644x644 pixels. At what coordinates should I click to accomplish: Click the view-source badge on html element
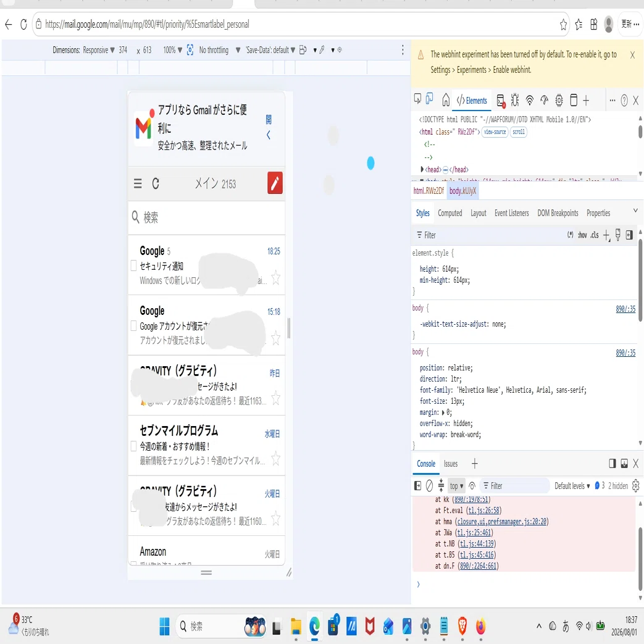coord(495,132)
